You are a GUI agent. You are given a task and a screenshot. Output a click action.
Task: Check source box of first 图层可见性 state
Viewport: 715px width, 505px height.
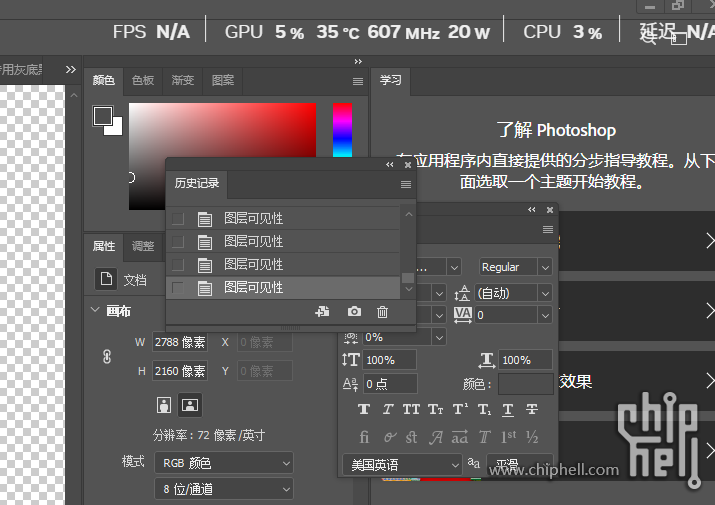point(178,219)
